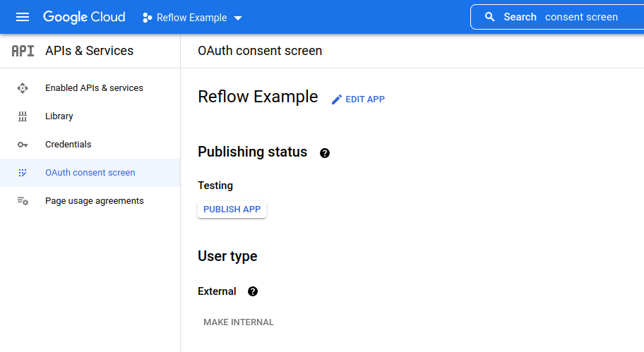Expand the Reflow Example project dropdown arrow
This screenshot has height=352, width=644.
(238, 18)
